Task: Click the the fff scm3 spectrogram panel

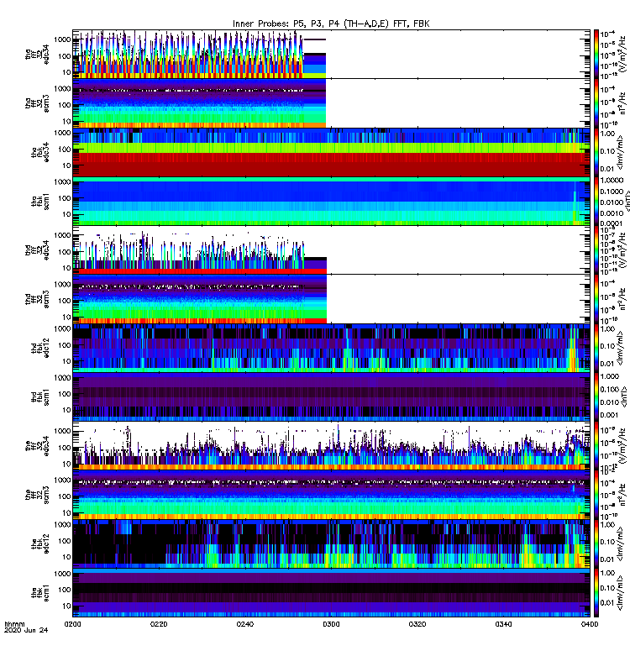Action: coord(331,495)
